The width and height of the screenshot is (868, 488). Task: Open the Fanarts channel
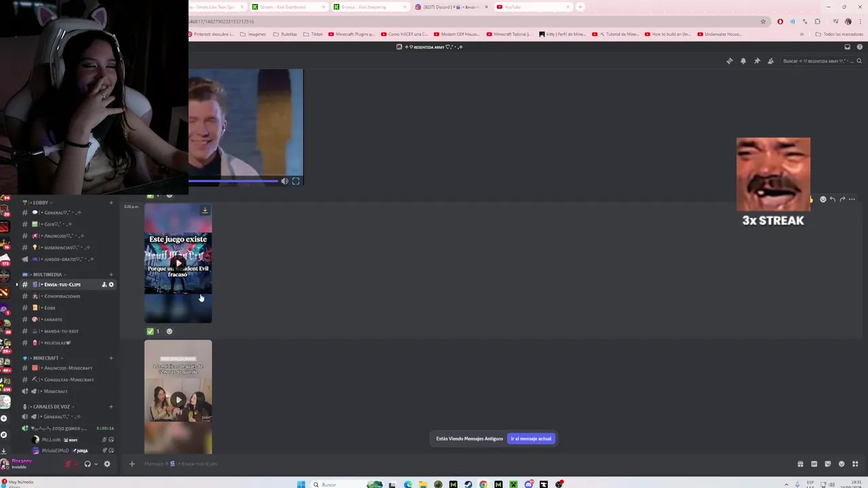[66, 319]
